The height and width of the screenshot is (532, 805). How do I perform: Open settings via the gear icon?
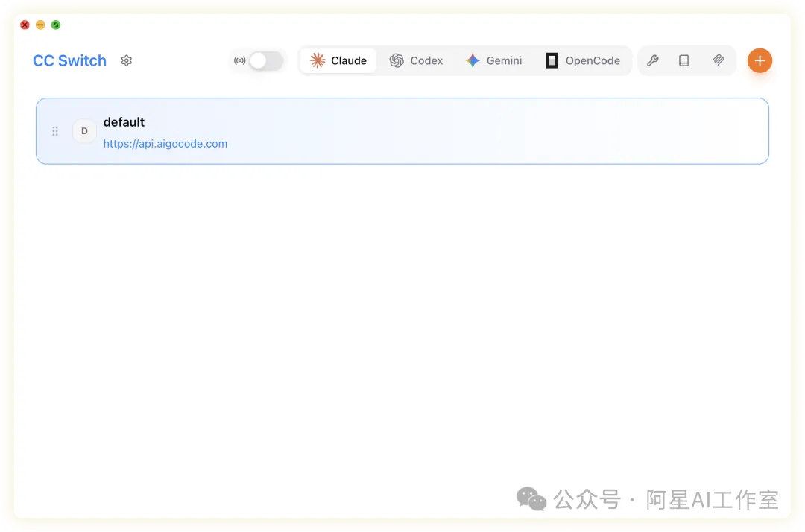tap(127, 61)
